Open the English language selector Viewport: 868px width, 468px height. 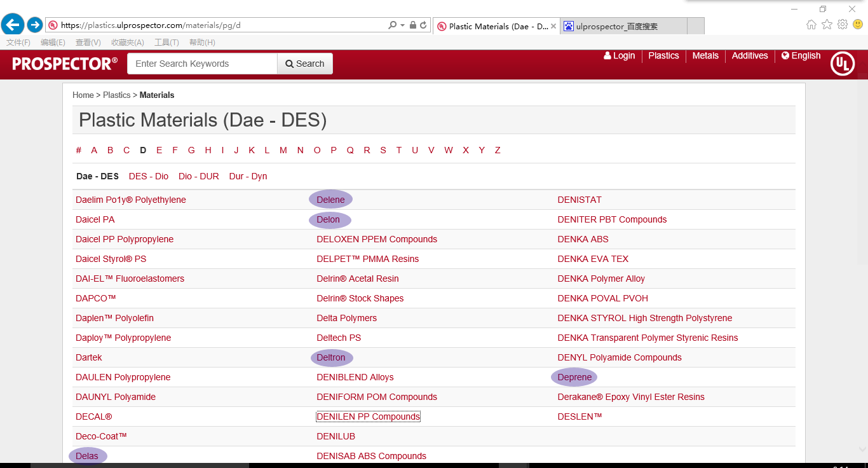pos(801,55)
